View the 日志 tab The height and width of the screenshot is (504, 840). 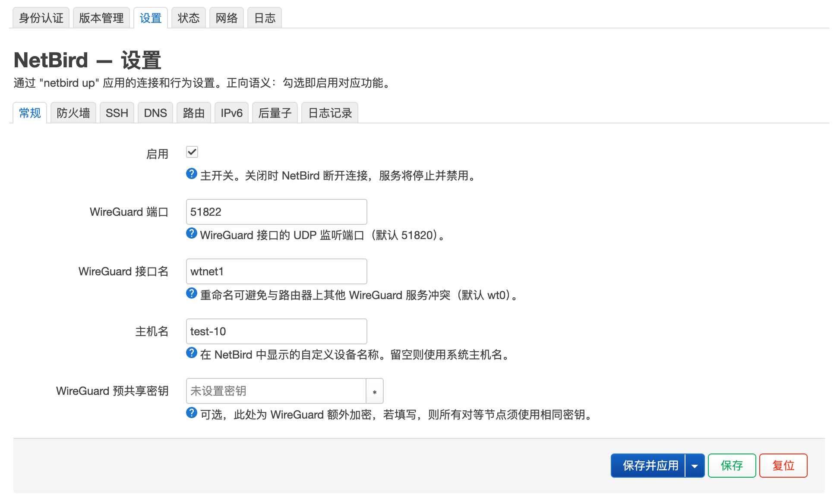265,18
